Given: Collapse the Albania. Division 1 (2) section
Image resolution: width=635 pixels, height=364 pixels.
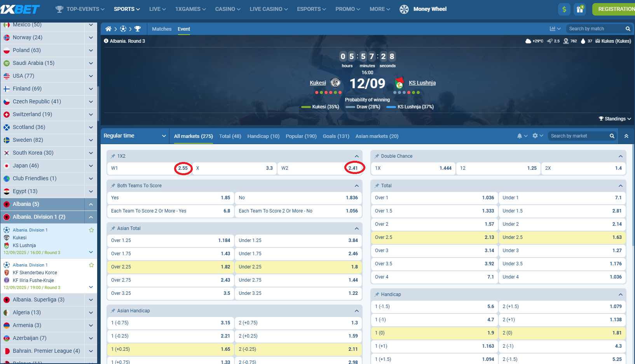Looking at the screenshot, I should click(91, 217).
